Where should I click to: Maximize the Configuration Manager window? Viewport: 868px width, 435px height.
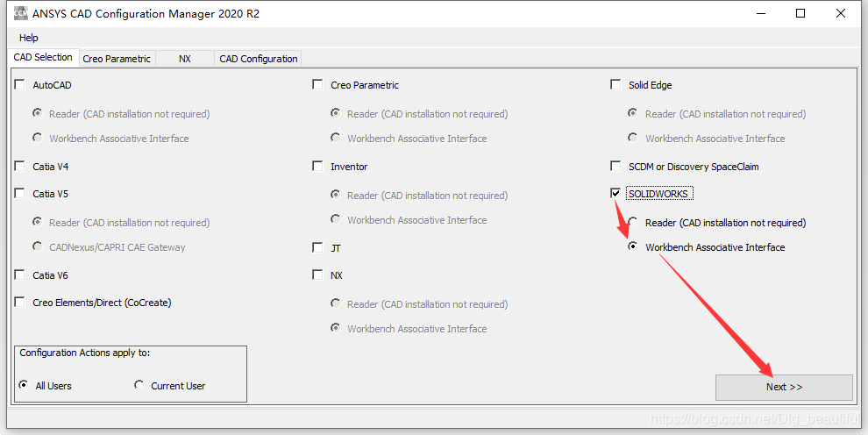coord(800,13)
